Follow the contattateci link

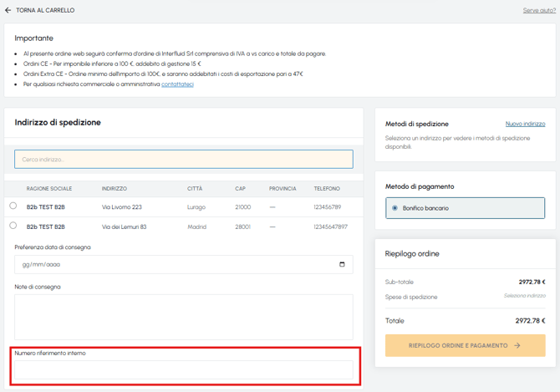[177, 84]
